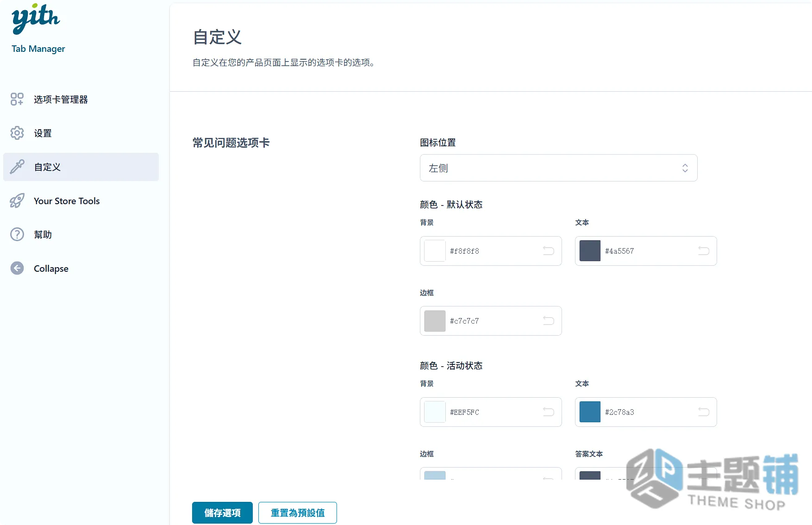Click the YITH logo
The image size is (812, 525).
pyautogui.click(x=36, y=19)
